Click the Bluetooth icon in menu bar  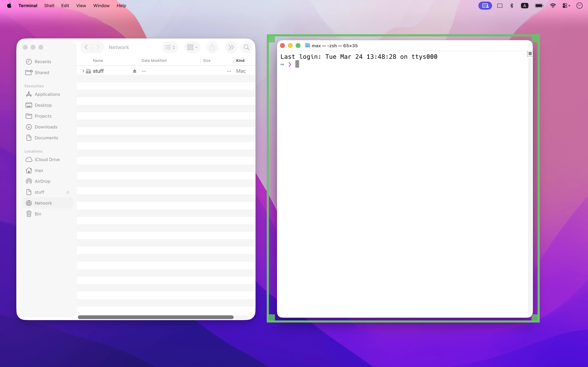(x=512, y=6)
